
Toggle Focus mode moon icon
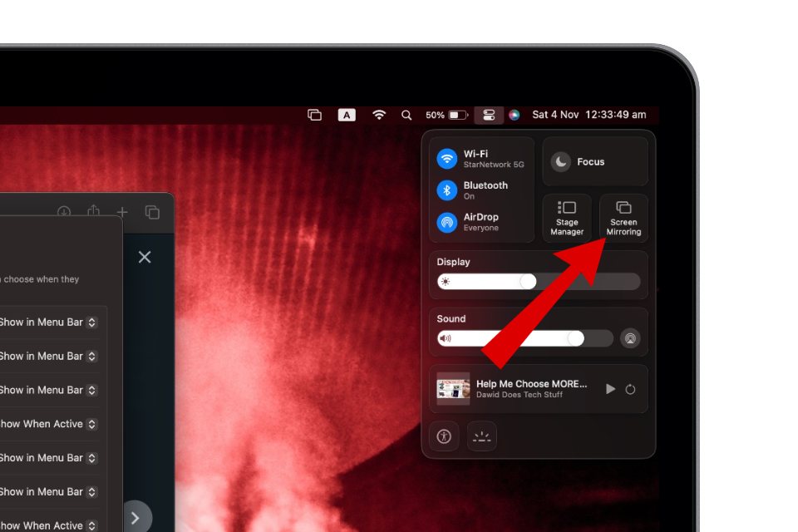click(x=561, y=162)
